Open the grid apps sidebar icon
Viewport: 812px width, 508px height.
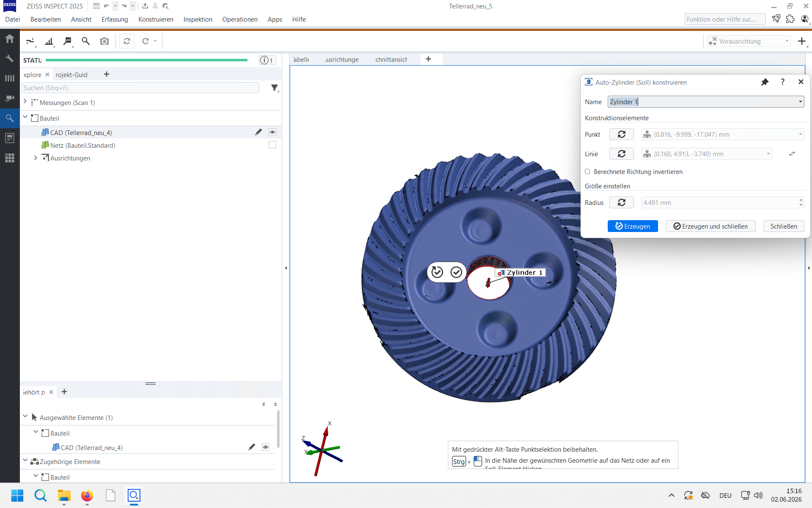(x=10, y=158)
